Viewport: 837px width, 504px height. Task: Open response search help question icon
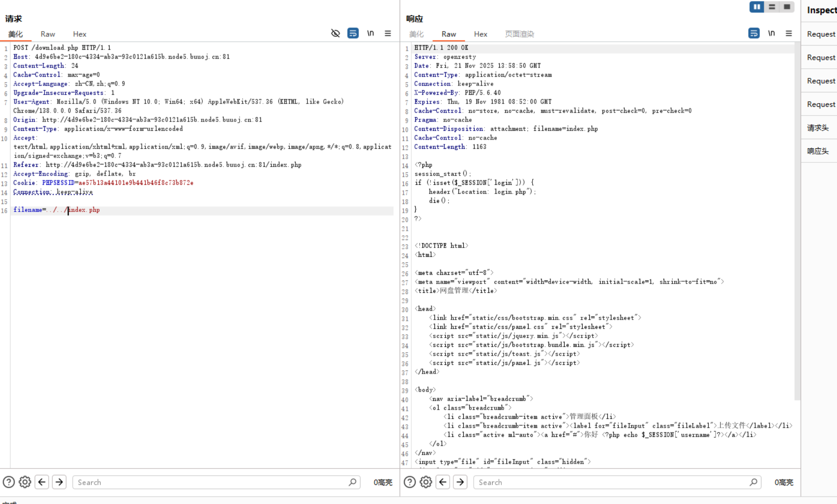point(409,482)
